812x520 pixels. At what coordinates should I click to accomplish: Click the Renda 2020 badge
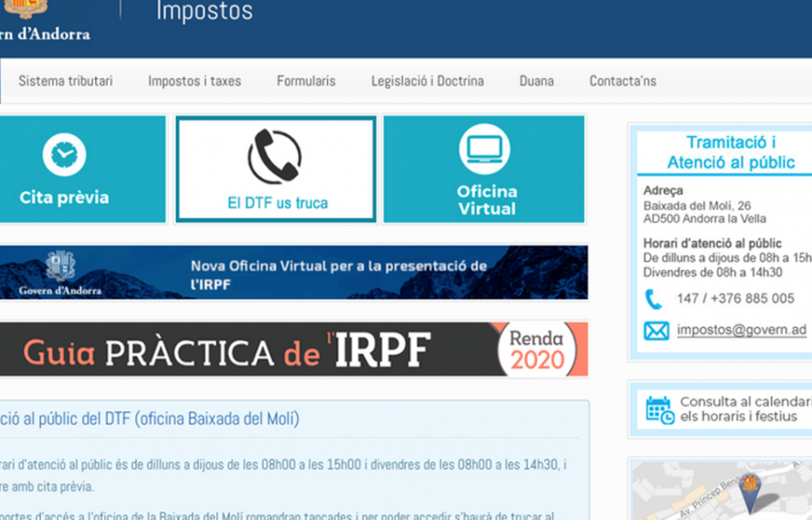pyautogui.click(x=538, y=350)
